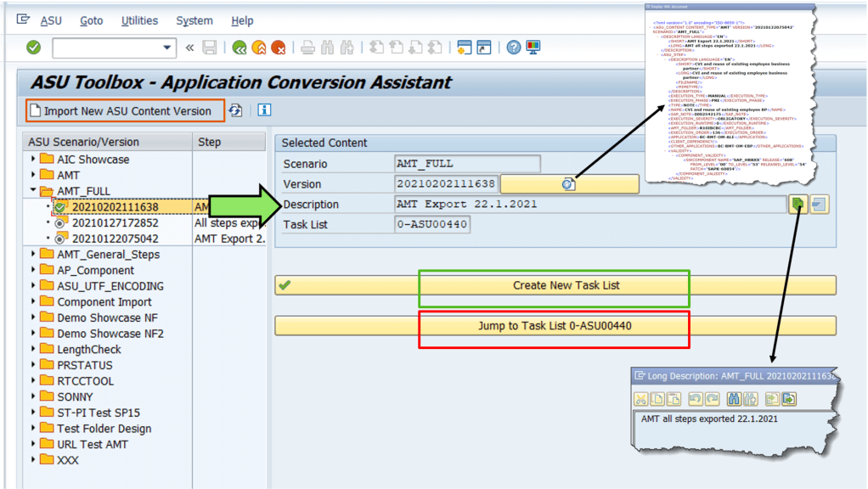Click Undo icon in Long Description window

tap(696, 399)
